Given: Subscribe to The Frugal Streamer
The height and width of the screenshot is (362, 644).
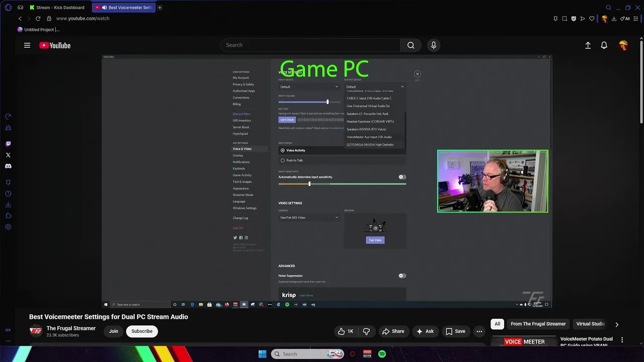Looking at the screenshot, I should 142,331.
